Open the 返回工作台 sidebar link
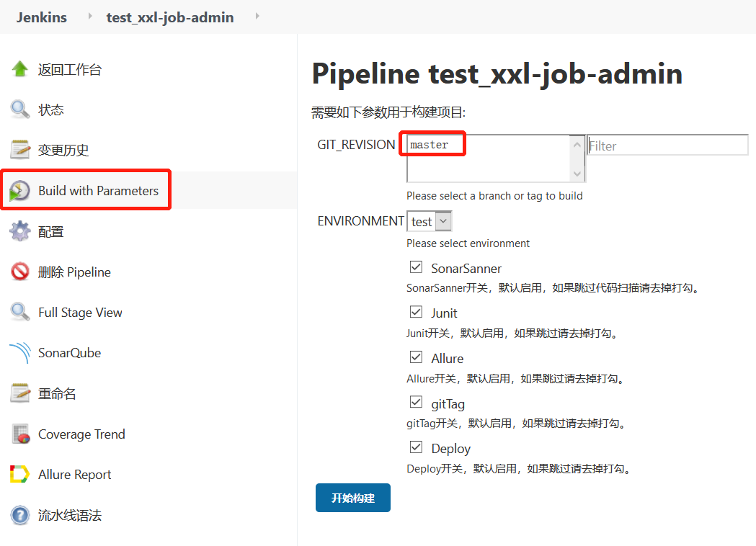The image size is (756, 546). coord(70,69)
